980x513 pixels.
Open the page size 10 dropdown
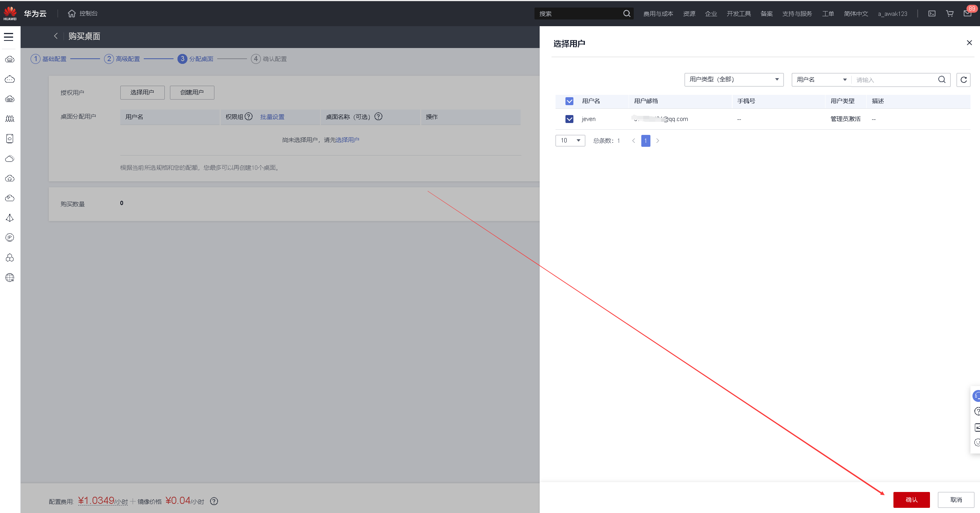[570, 140]
